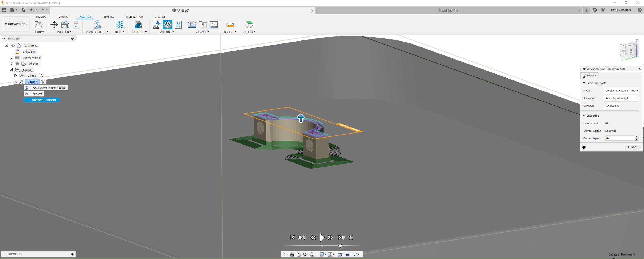Toggle Models visibility in the browser

[17, 64]
